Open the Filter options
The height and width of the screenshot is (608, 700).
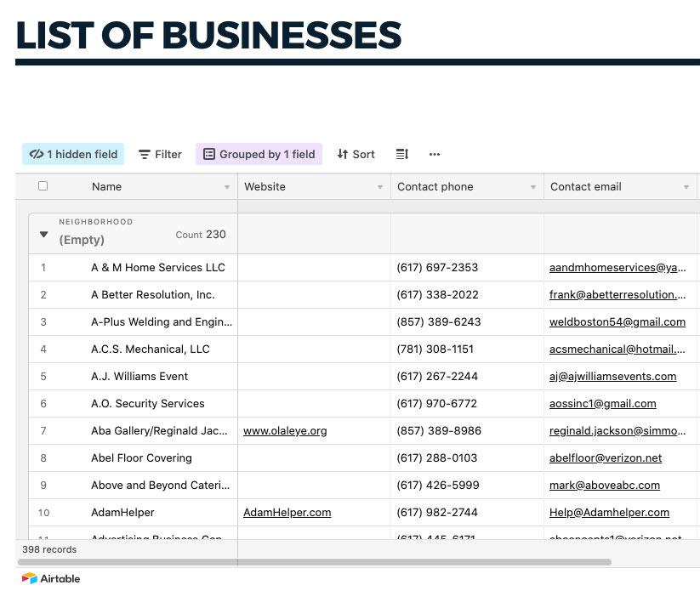(x=160, y=154)
